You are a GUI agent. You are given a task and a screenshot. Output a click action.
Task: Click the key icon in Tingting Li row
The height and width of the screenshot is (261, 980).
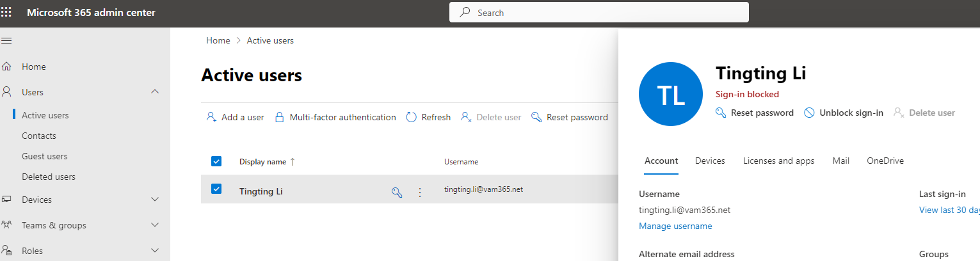[x=397, y=192]
